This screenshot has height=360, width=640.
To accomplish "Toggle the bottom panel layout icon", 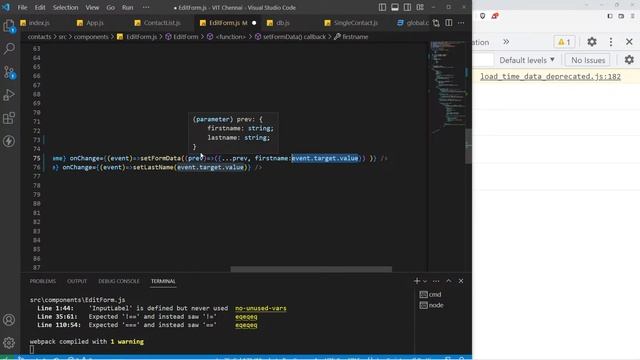I will tap(395, 7).
